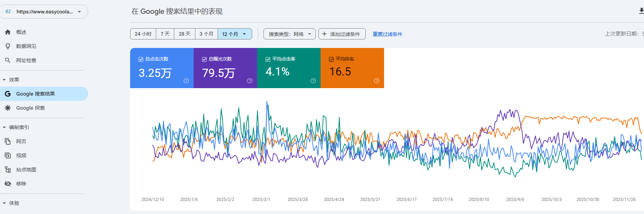Click the Overview home icon
This screenshot has width=644, height=214.
click(x=8, y=32)
